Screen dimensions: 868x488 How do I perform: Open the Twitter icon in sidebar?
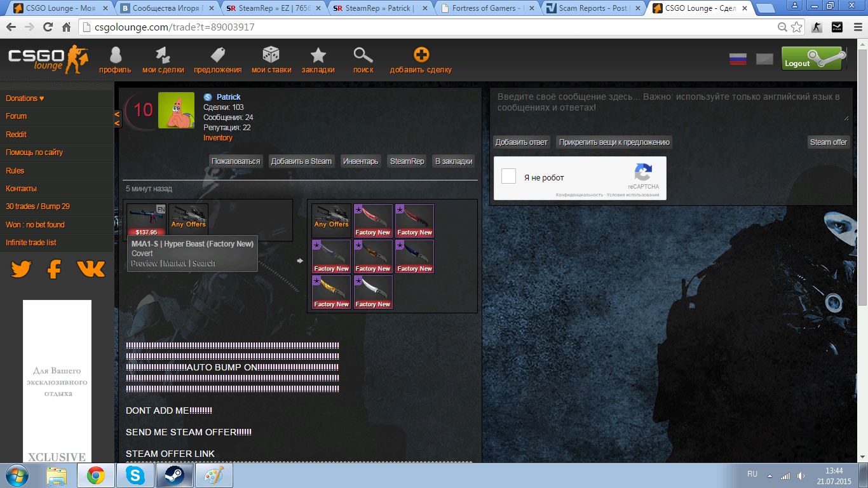(x=21, y=269)
